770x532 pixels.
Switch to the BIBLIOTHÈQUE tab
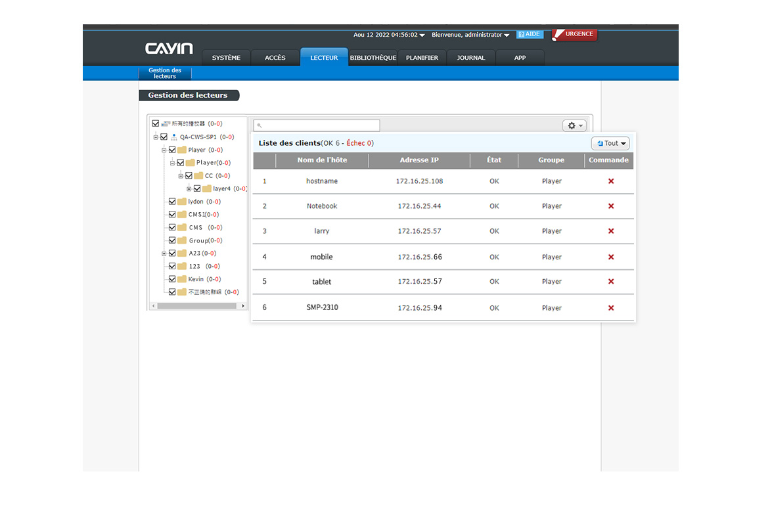tap(373, 58)
